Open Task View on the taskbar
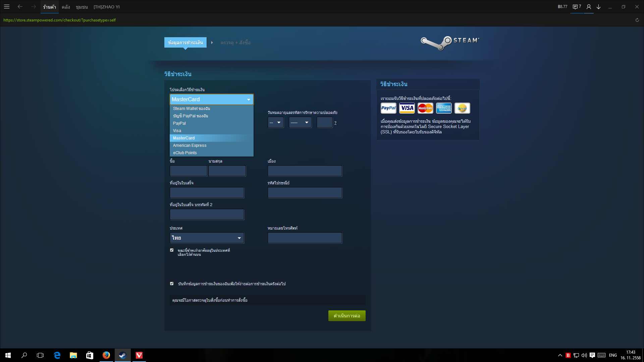Screen dimensions: 644x362 point(40,355)
